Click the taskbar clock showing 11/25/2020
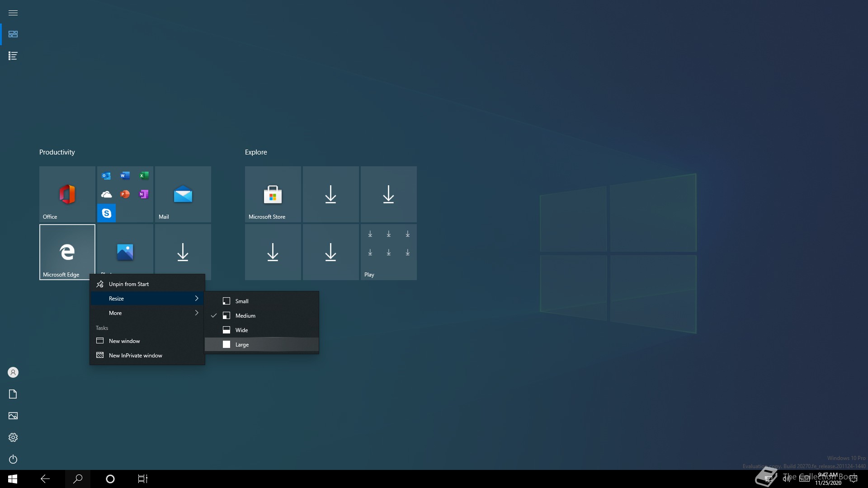Image resolution: width=868 pixels, height=488 pixels. point(828,479)
